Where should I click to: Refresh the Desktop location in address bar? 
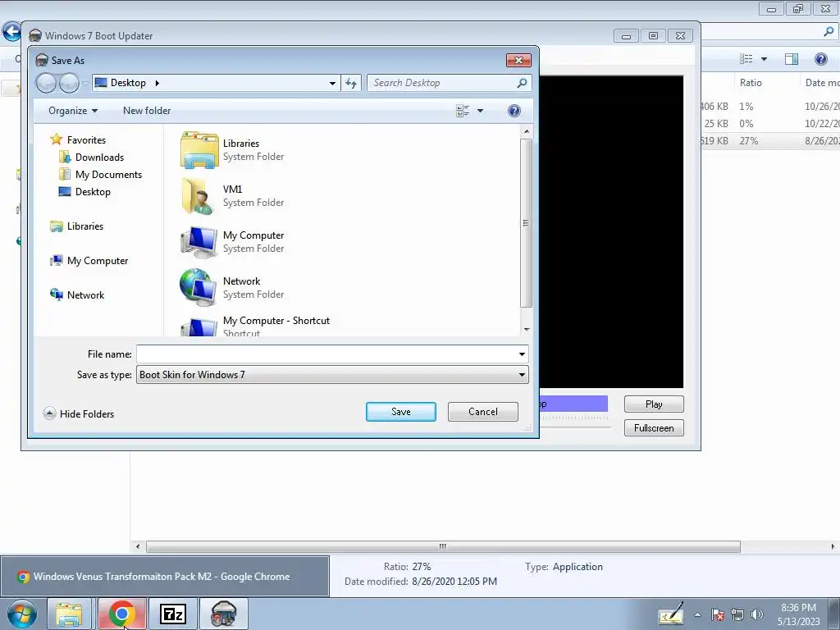351,83
